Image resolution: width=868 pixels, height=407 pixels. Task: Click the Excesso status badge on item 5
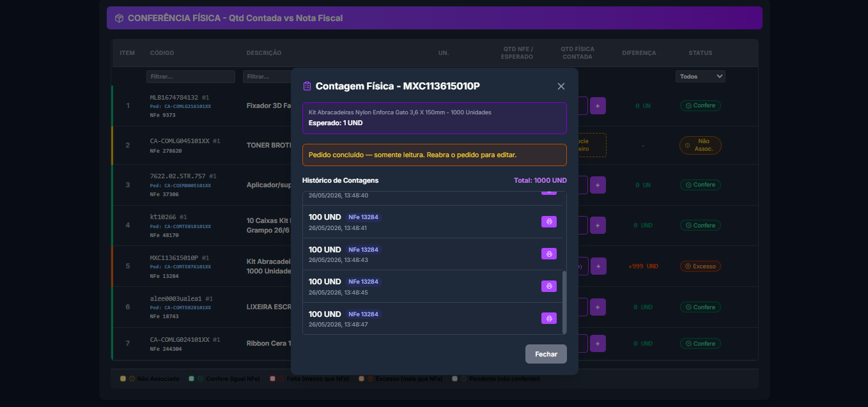[x=700, y=266]
